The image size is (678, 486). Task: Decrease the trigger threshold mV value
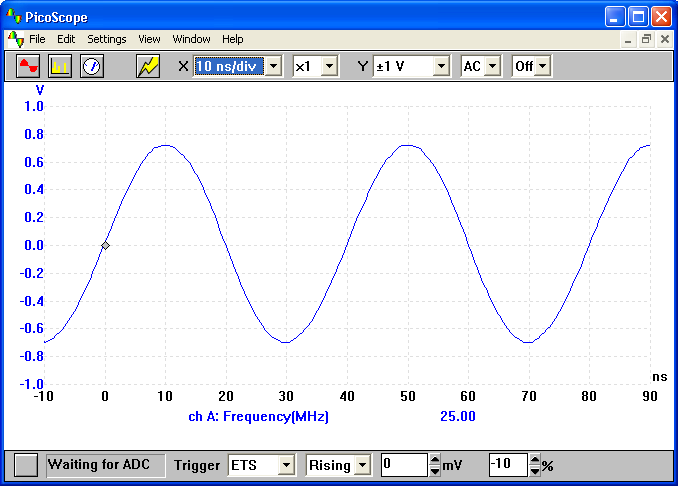[x=435, y=470]
